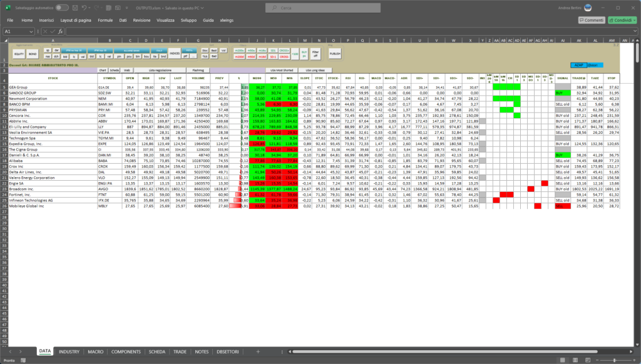Click the Select All corner triangle
This screenshot has height=364, width=641.
tap(5, 41)
